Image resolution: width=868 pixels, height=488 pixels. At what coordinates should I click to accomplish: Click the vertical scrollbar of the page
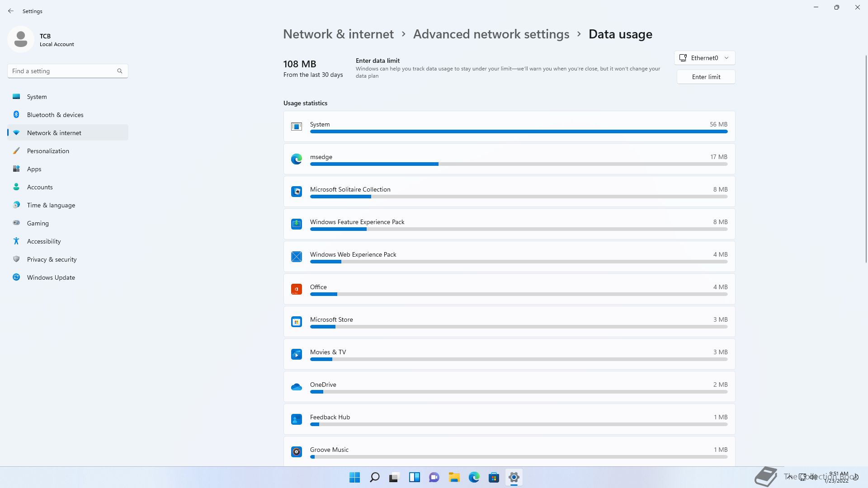[x=866, y=158]
